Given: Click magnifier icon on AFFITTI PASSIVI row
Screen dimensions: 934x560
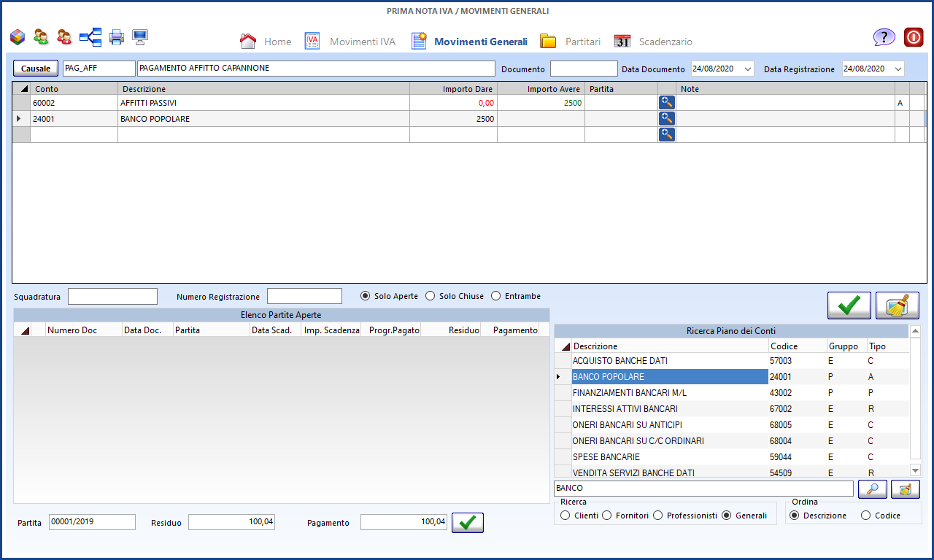Looking at the screenshot, I should pyautogui.click(x=666, y=103).
